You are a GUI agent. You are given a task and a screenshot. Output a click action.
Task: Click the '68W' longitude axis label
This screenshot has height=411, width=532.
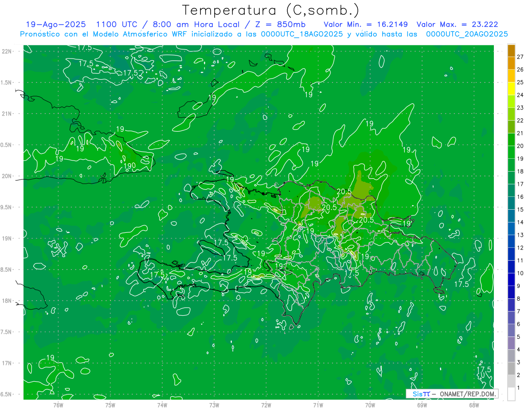[474, 405]
